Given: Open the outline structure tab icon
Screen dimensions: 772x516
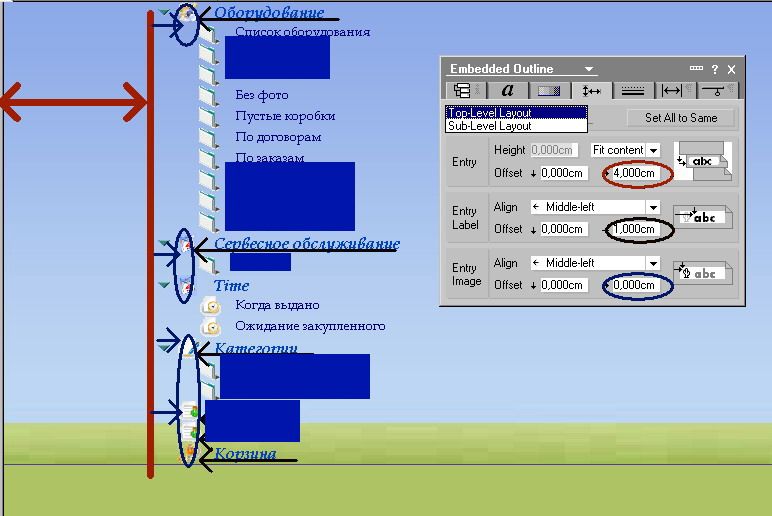Looking at the screenshot, I should (x=462, y=91).
